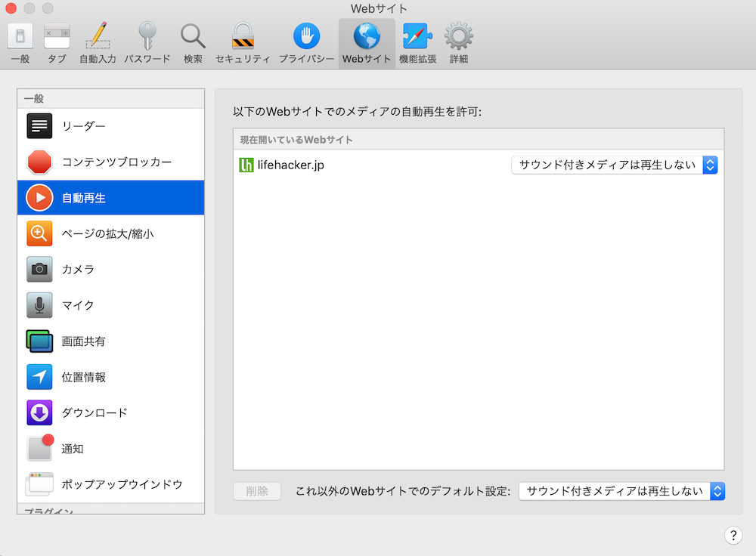Click the マイク (Microphone) sidebar icon

[39, 305]
